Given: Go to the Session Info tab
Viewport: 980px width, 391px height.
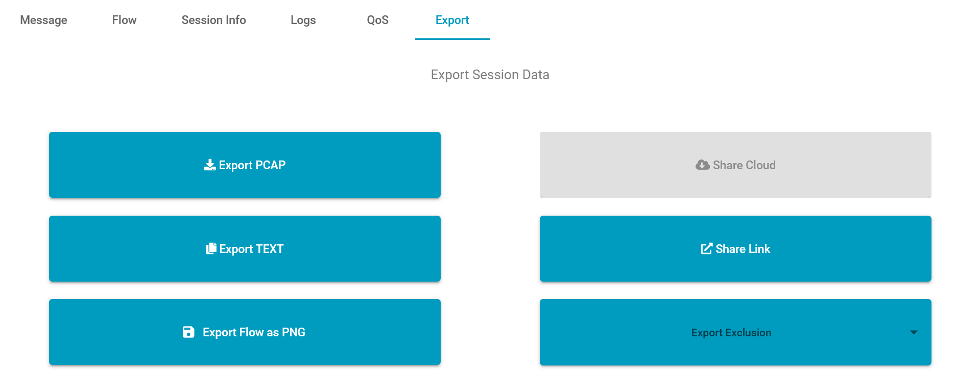Looking at the screenshot, I should (x=213, y=20).
